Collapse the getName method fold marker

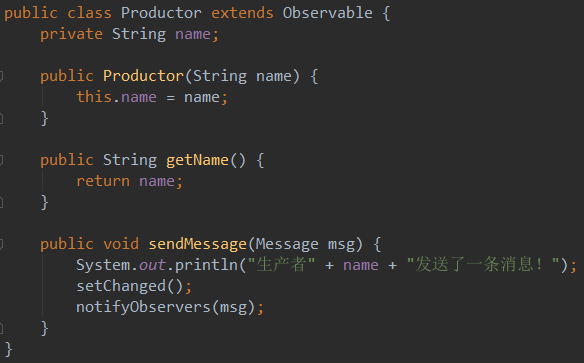1,160
